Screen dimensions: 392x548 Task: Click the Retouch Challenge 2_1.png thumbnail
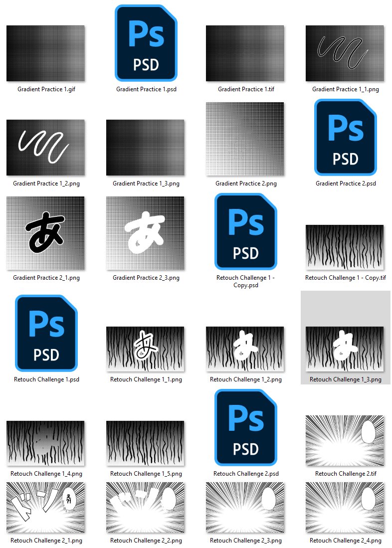click(45, 508)
